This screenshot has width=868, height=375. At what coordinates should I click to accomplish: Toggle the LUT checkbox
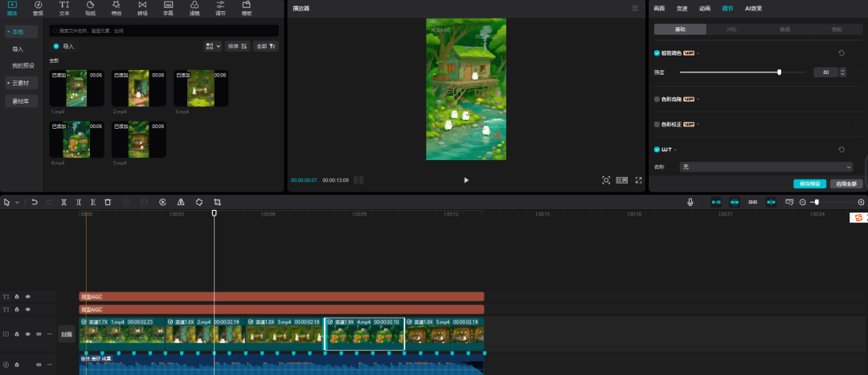657,150
